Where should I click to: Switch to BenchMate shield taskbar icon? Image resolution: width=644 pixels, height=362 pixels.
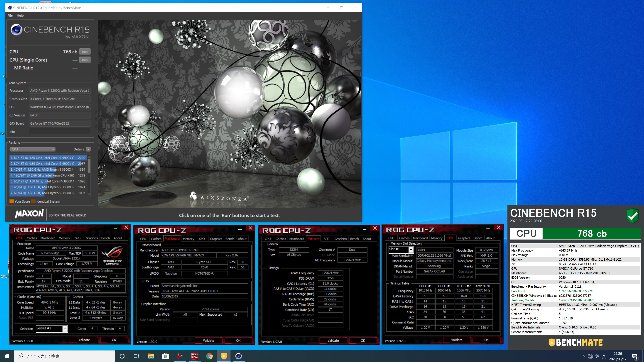click(224, 356)
